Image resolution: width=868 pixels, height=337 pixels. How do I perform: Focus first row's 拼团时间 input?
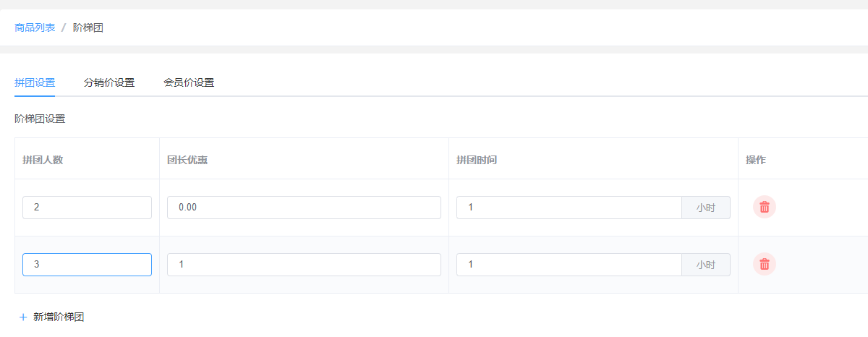pos(569,208)
